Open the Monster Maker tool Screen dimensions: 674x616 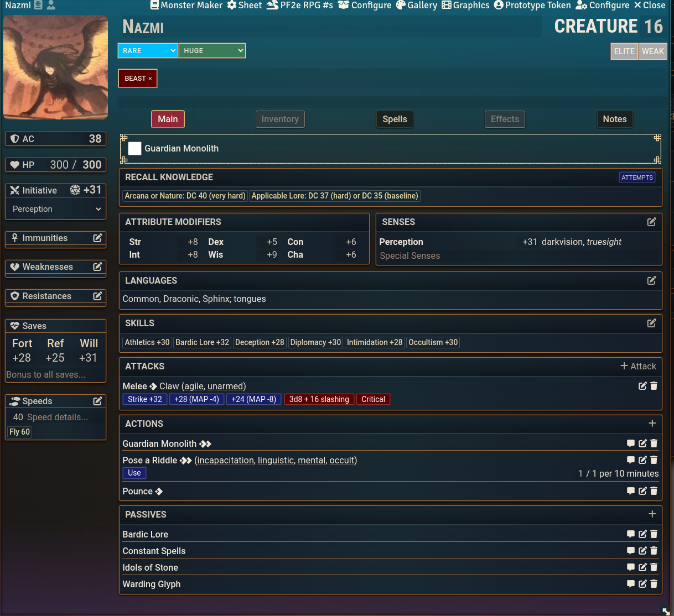(x=186, y=5)
